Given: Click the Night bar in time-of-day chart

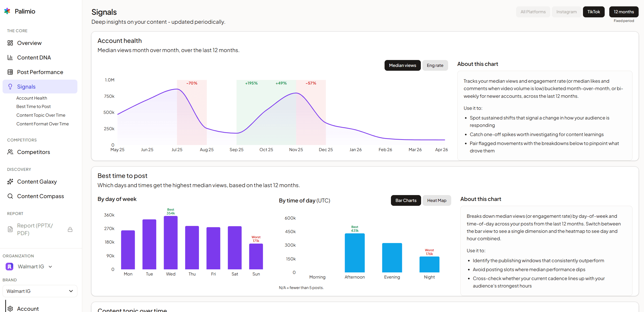Looking at the screenshot, I should (x=429, y=265).
